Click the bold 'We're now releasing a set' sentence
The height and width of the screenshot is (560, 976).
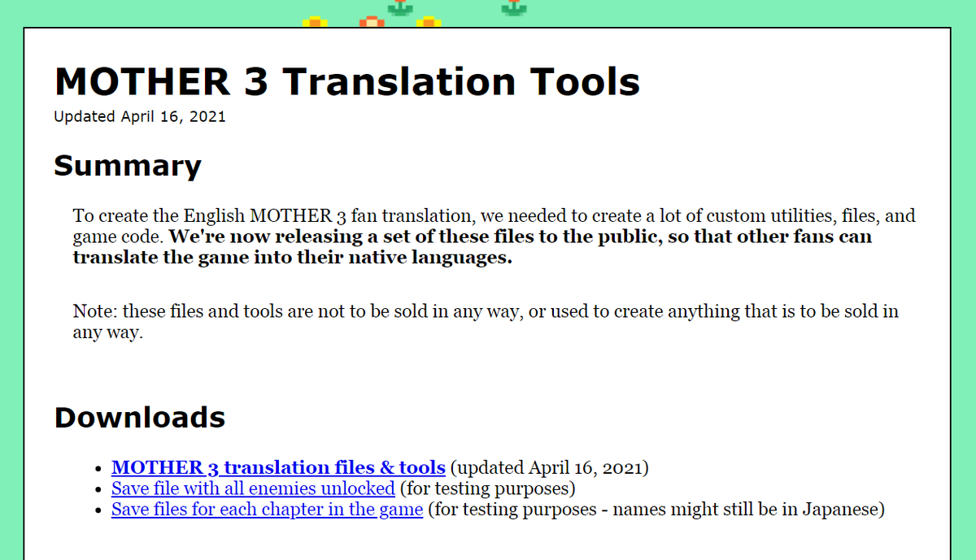[x=473, y=248]
